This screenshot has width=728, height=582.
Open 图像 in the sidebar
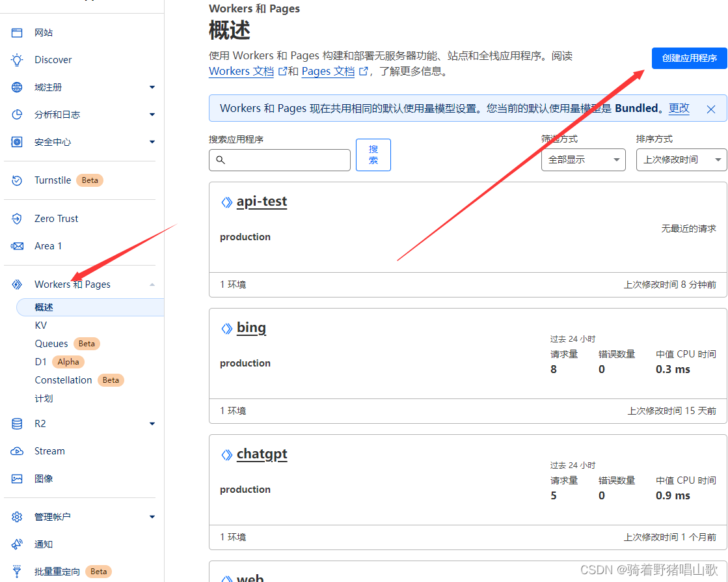pos(44,478)
